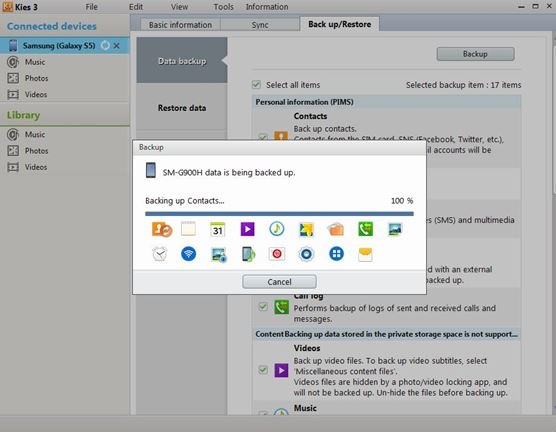This screenshot has width=556, height=432.
Task: Click the Backup button at top right
Action: click(475, 54)
